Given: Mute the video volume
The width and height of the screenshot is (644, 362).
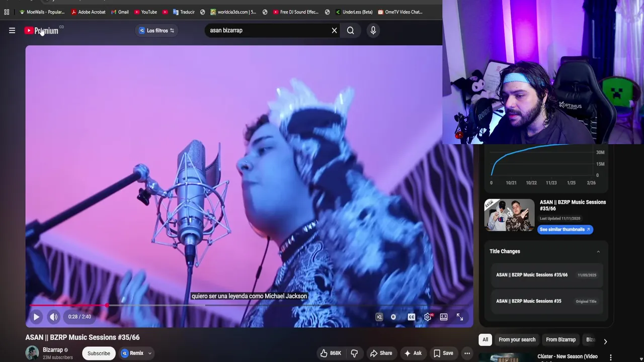Looking at the screenshot, I should [54, 317].
